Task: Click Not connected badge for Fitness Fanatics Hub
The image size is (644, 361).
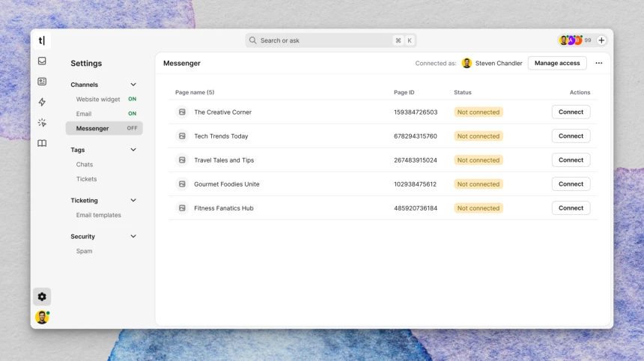Action: click(x=479, y=208)
